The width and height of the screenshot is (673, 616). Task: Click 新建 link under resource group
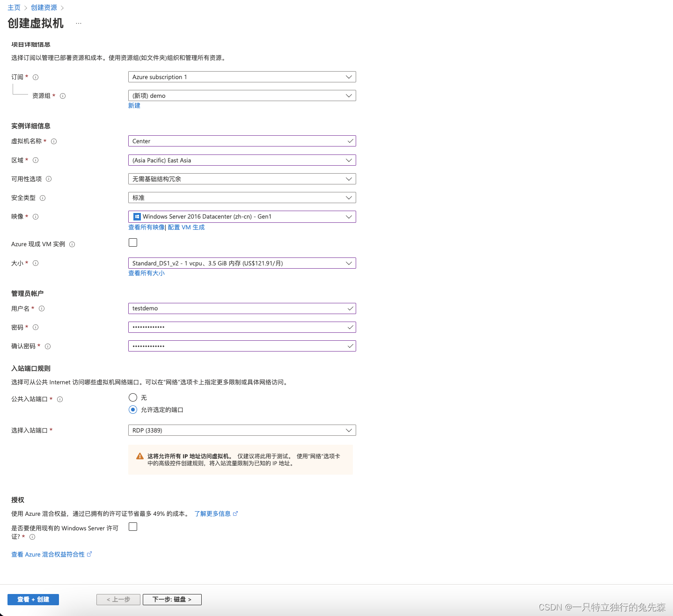(134, 106)
